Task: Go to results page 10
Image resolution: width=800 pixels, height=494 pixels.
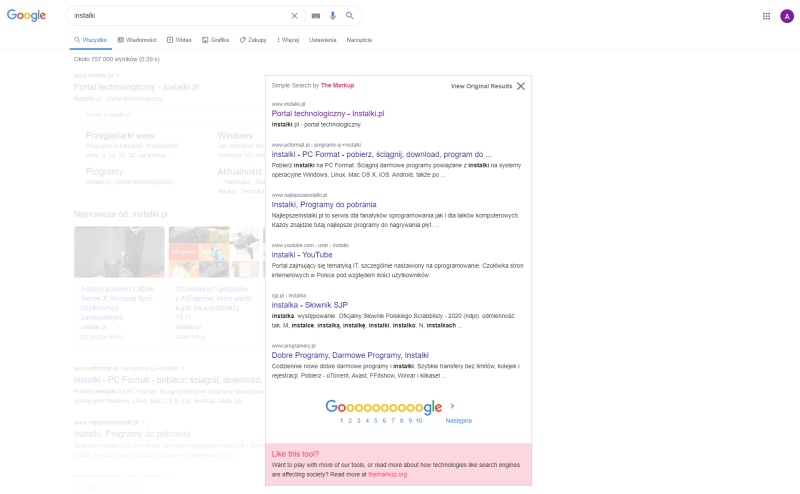Action: tap(419, 421)
